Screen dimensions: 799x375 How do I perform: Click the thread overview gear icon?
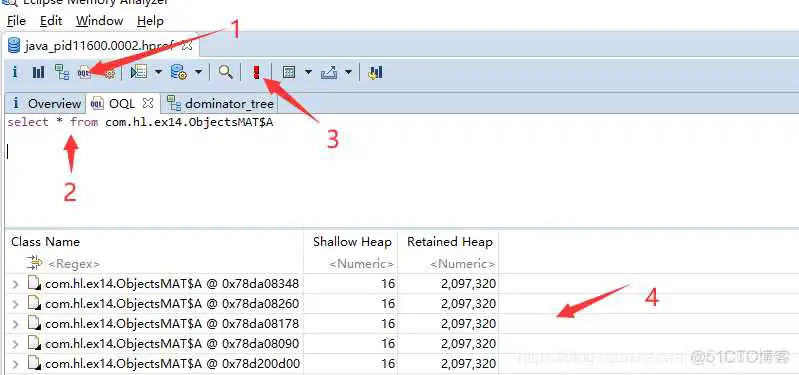(x=109, y=73)
